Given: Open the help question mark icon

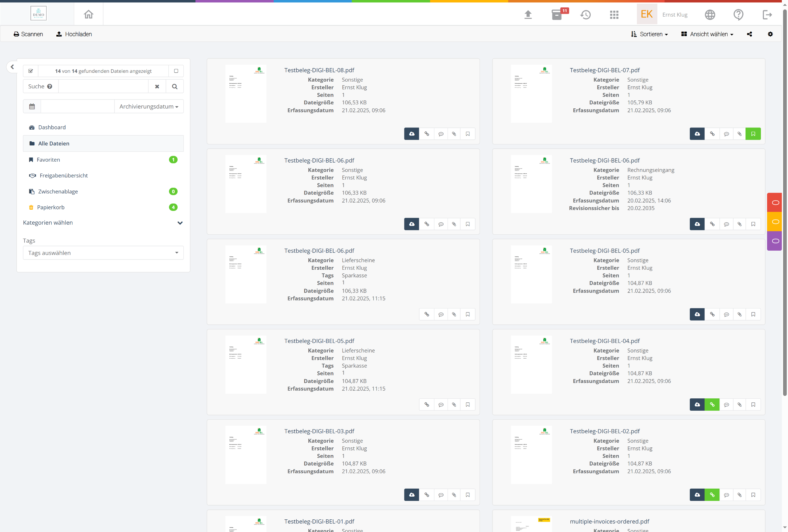Looking at the screenshot, I should tap(738, 14).
